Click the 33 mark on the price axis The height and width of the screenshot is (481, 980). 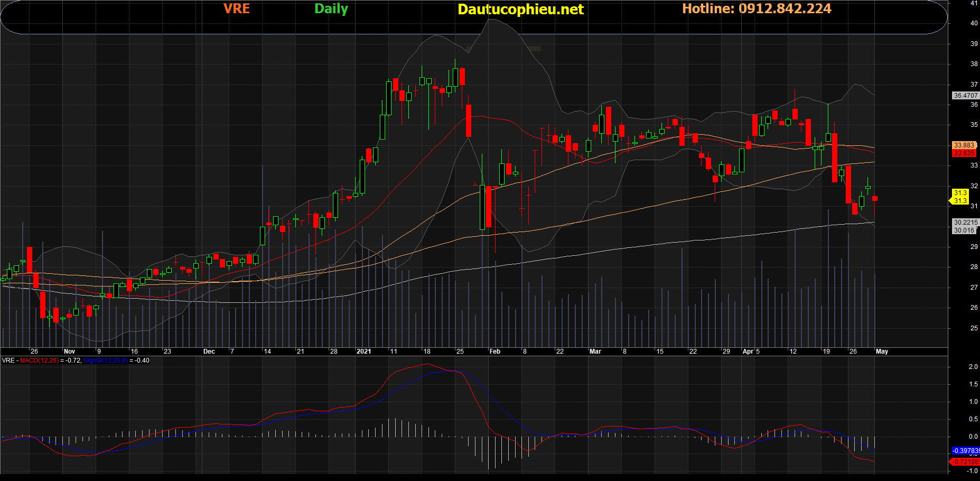pos(974,165)
